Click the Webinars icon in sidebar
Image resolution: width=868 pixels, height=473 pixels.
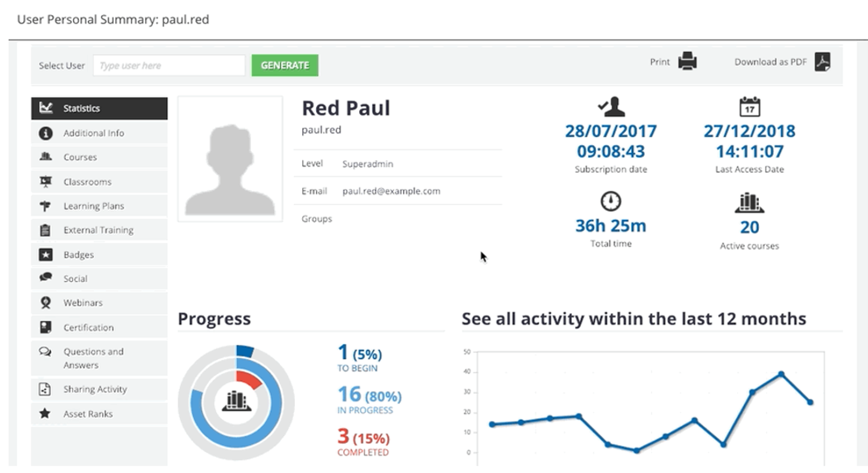point(46,303)
